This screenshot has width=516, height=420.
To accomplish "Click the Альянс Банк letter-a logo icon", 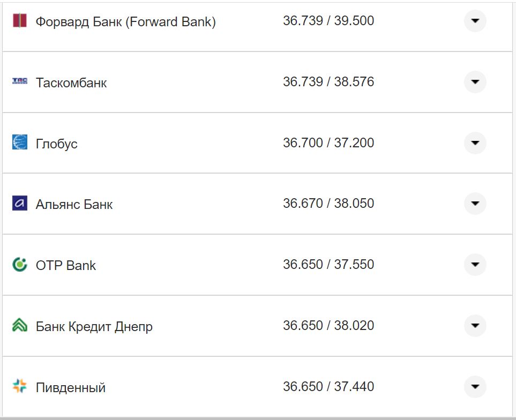I will pos(19,204).
